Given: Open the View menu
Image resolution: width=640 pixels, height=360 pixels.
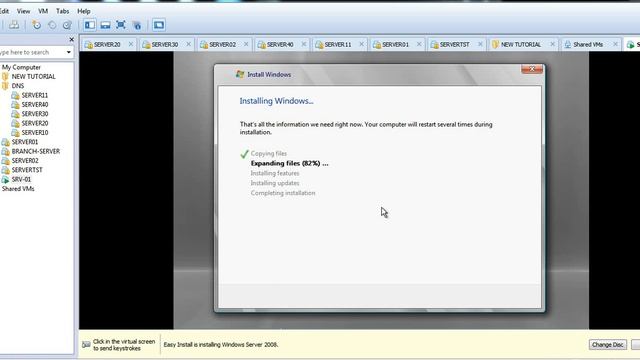Looking at the screenshot, I should click(x=23, y=11).
